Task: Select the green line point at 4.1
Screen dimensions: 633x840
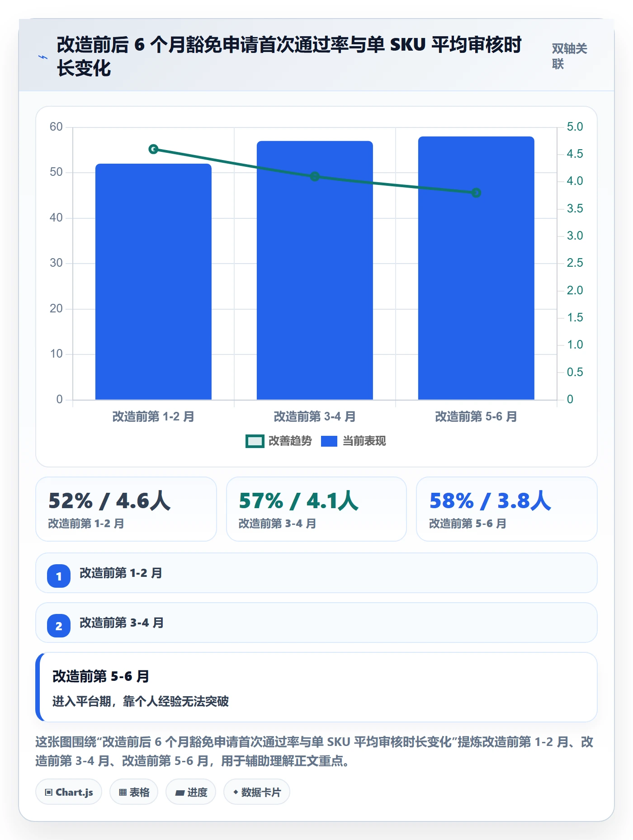Action: coord(315,176)
